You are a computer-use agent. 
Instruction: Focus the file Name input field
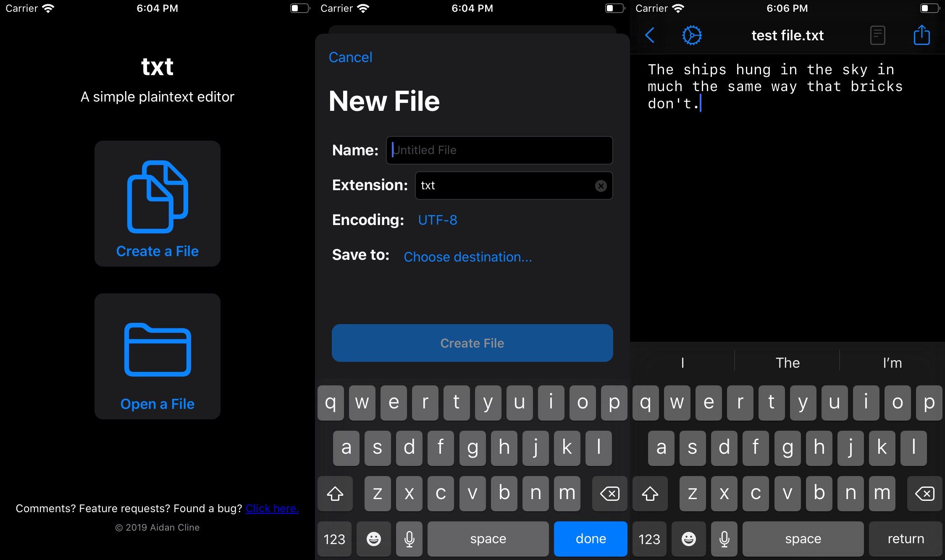pyautogui.click(x=499, y=150)
